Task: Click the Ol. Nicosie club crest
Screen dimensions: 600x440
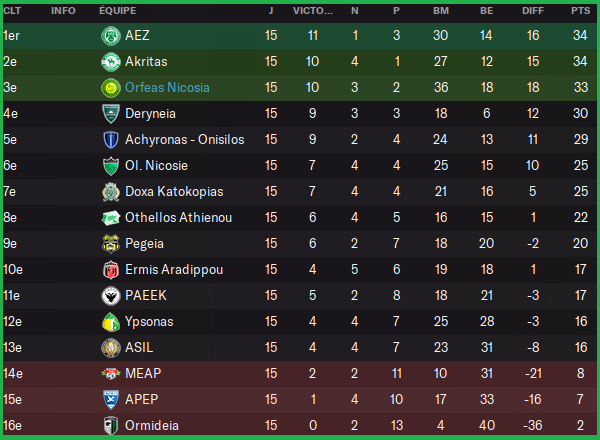Action: (x=110, y=165)
